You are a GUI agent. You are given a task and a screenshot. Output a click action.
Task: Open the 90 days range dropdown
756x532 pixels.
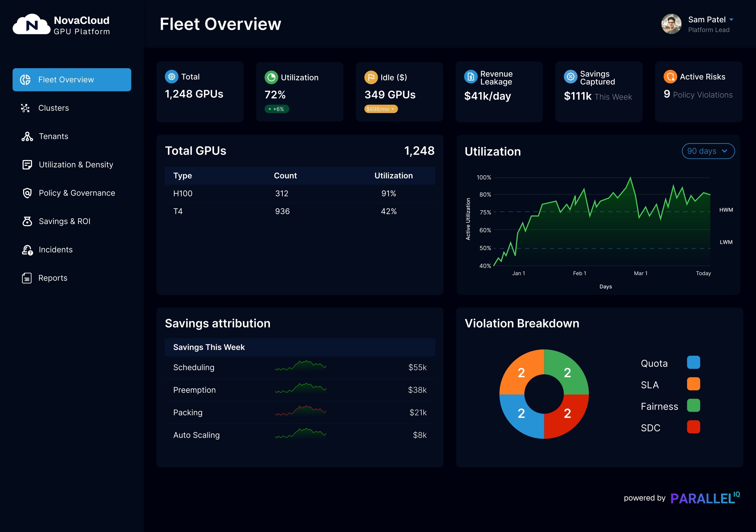[x=708, y=151]
